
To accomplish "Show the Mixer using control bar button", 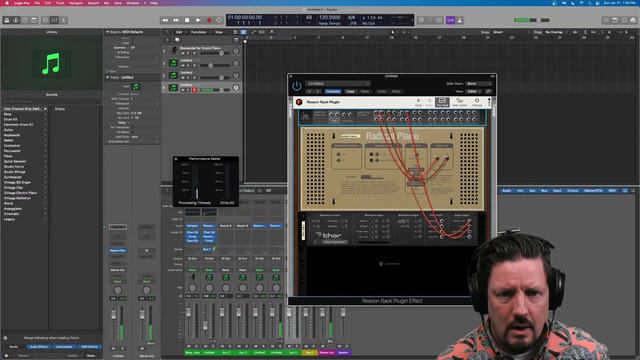I will click(x=54, y=20).
